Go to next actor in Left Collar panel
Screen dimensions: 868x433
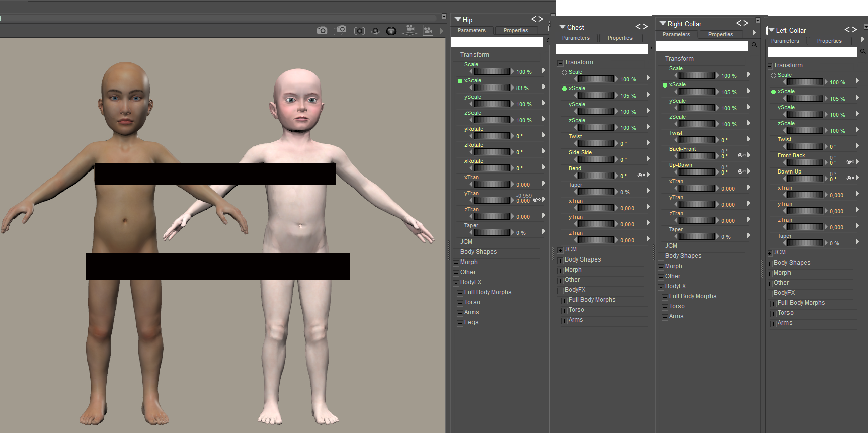pyautogui.click(x=854, y=30)
